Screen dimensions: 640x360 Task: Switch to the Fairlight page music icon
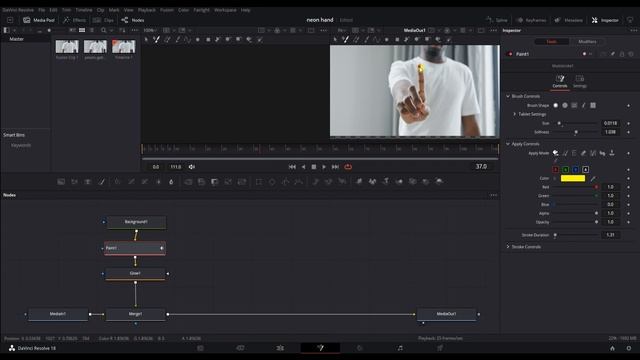point(400,348)
